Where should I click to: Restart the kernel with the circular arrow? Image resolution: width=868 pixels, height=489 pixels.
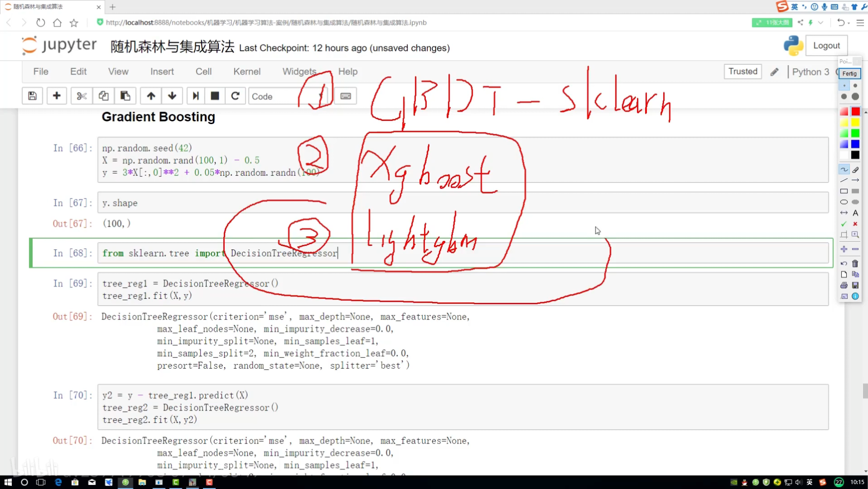pos(235,96)
